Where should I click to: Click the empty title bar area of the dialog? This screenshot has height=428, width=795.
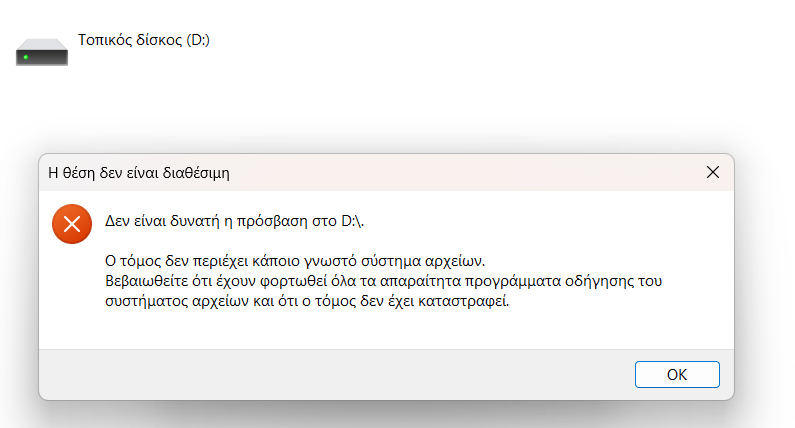(x=456, y=172)
